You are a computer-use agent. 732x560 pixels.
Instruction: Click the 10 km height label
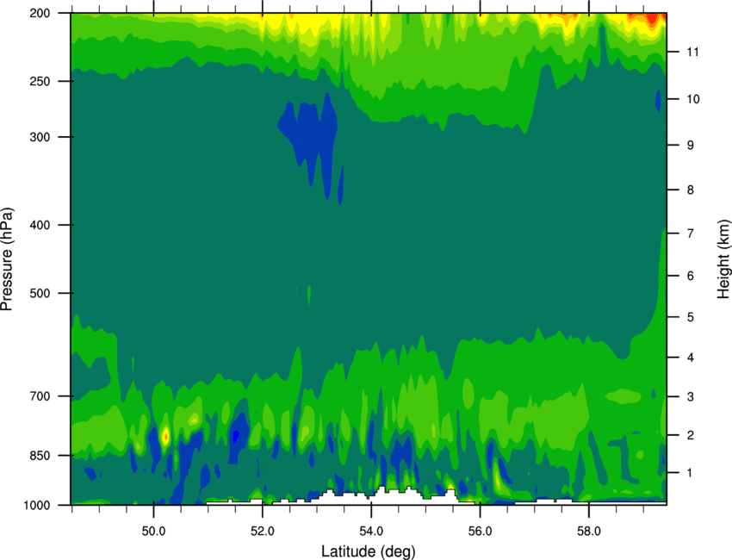pyautogui.click(x=693, y=99)
